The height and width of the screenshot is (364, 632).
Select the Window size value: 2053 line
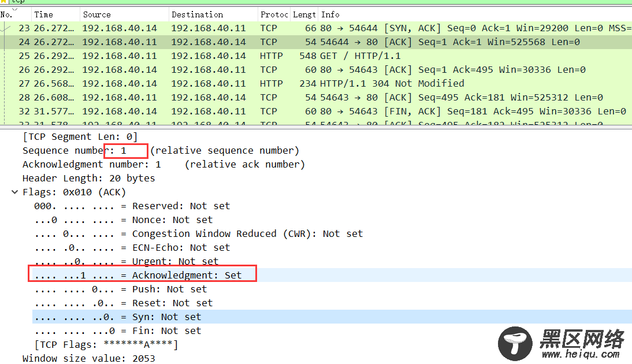pyautogui.click(x=88, y=358)
